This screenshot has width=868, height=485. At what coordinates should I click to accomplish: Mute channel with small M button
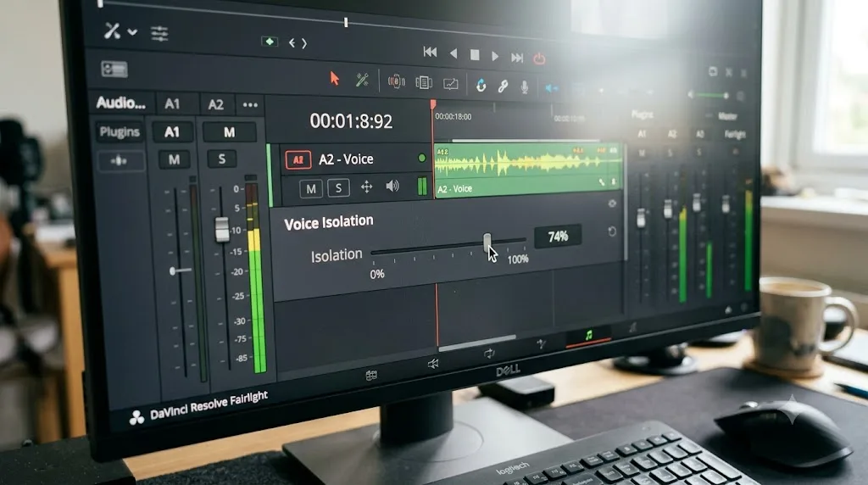[x=175, y=159]
